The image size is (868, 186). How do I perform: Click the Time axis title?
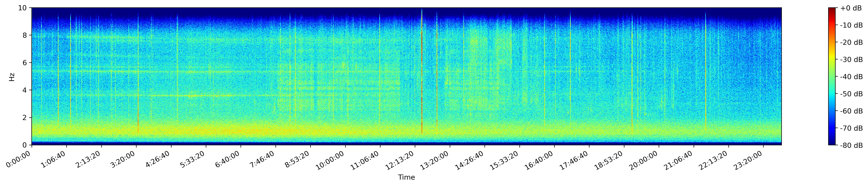click(x=406, y=177)
